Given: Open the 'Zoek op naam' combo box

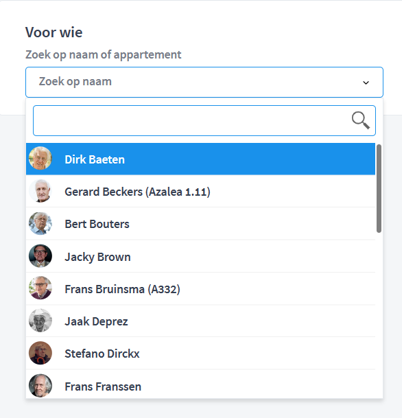Looking at the screenshot, I should coord(204,82).
